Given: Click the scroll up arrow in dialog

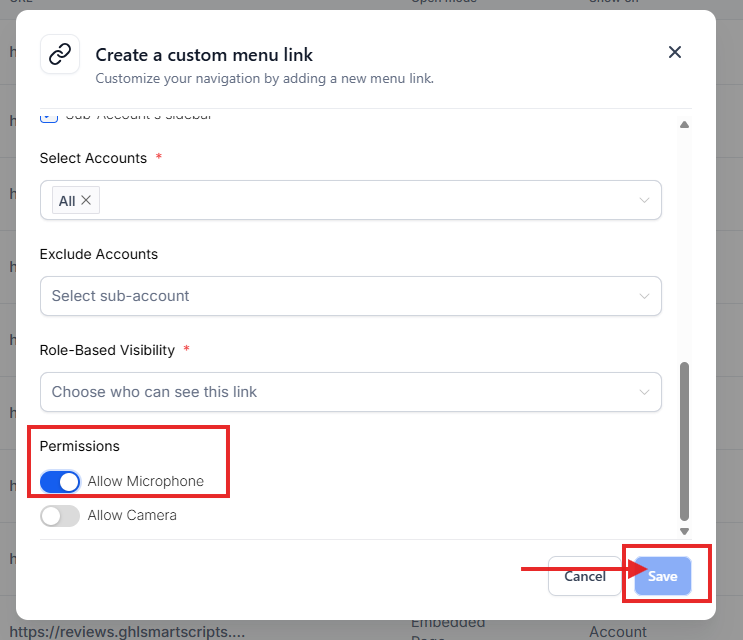Looking at the screenshot, I should tap(684, 125).
